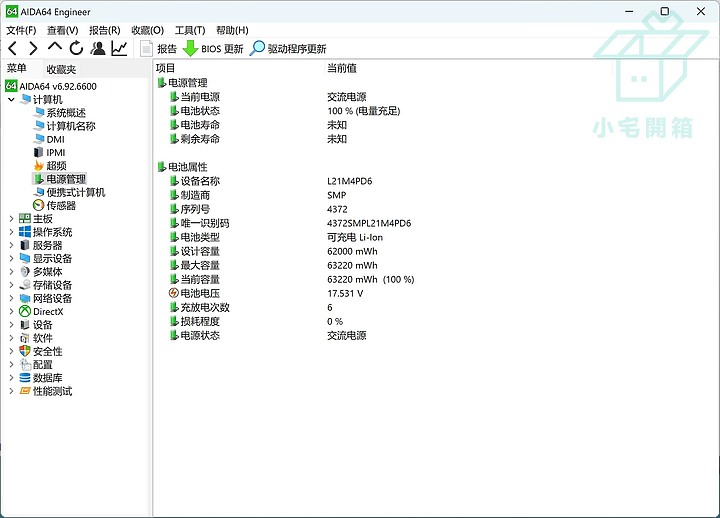Click the 数据库 tree item

(41, 378)
